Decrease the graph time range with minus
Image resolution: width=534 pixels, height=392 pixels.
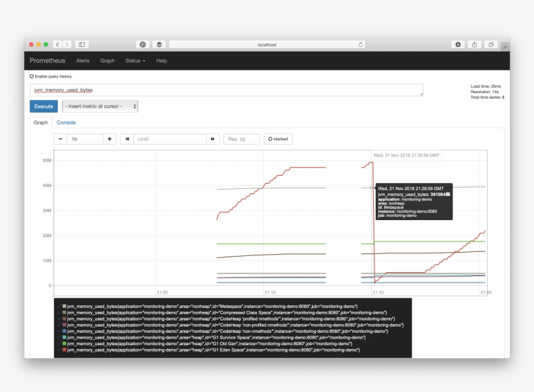point(60,139)
